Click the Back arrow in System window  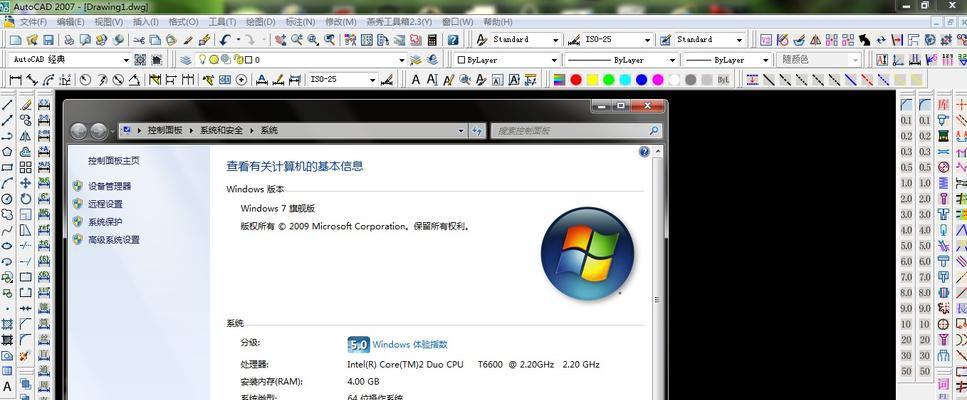[78, 131]
